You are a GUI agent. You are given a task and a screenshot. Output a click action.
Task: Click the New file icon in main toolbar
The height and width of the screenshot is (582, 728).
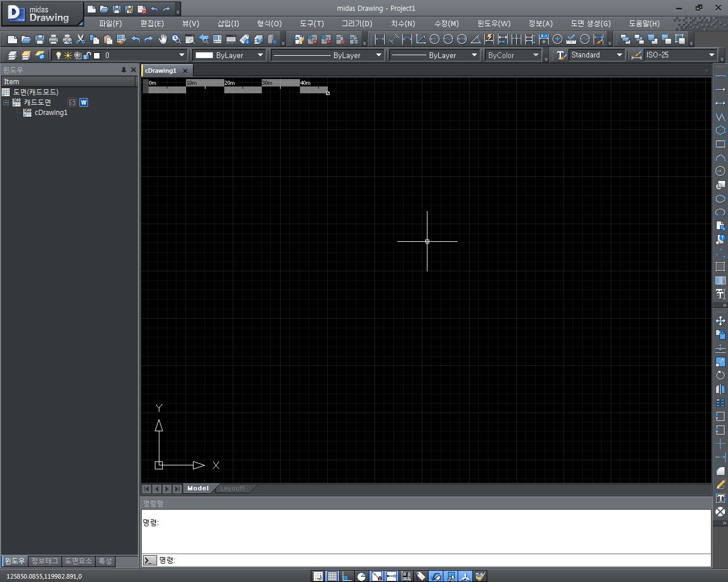[x=12, y=39]
